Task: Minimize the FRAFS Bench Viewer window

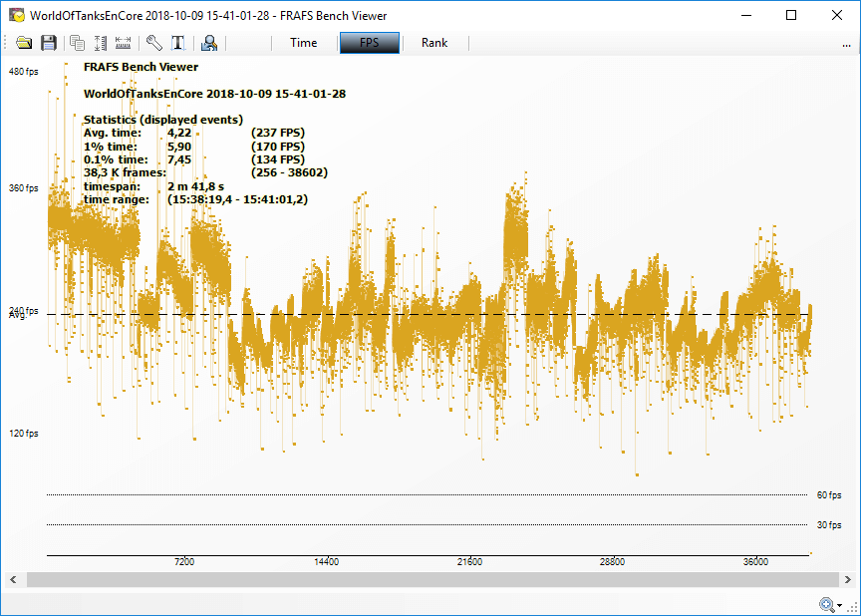Action: tap(744, 15)
